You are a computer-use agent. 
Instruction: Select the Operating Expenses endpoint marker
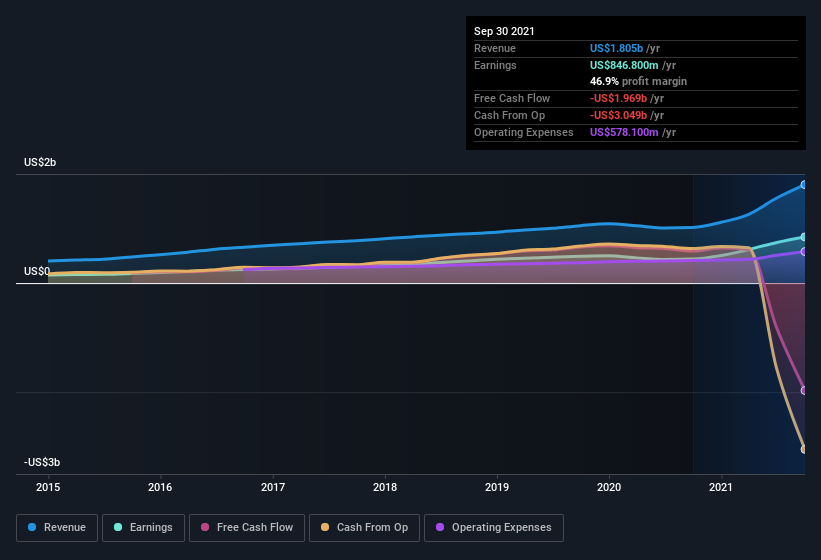tap(803, 252)
